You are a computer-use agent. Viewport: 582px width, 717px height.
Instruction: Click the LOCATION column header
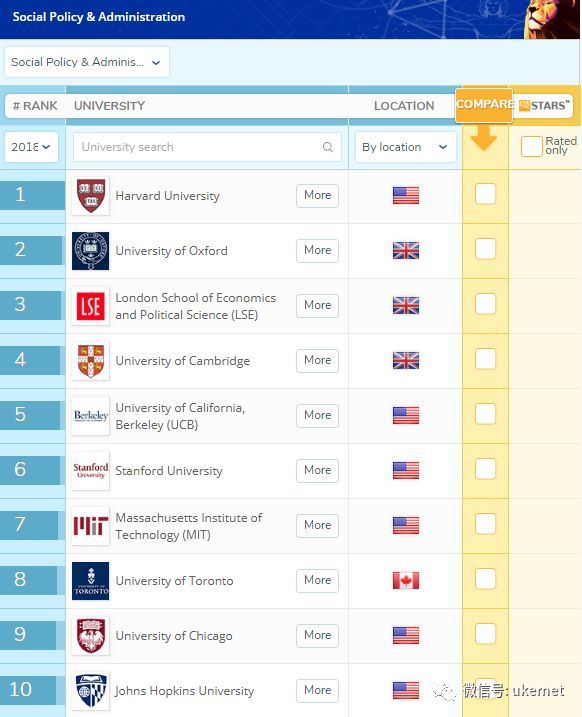(404, 106)
